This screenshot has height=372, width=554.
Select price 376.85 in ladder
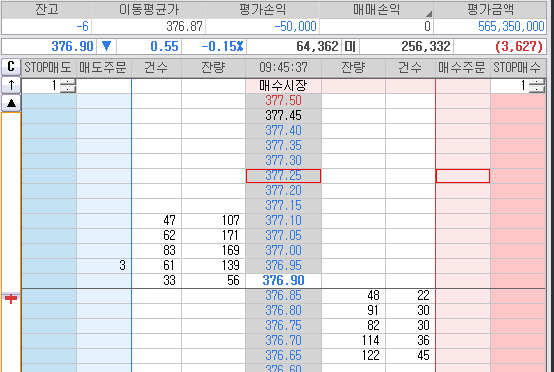point(283,296)
